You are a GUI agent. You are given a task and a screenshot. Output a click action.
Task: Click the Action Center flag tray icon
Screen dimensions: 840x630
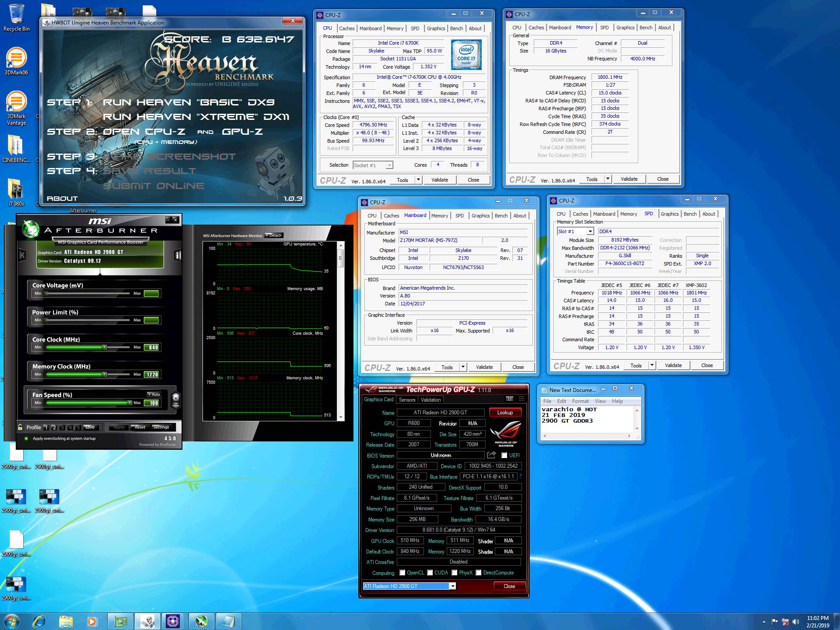(x=775, y=622)
